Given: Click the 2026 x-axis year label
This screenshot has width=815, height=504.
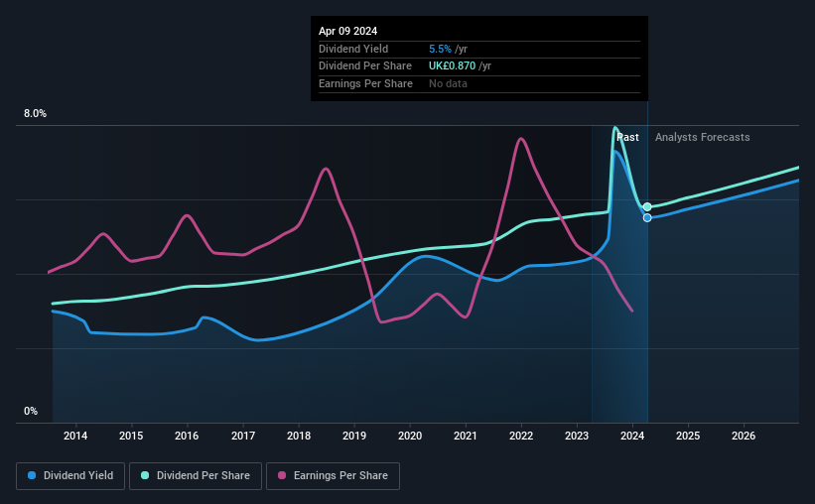Looking at the screenshot, I should point(744,436).
